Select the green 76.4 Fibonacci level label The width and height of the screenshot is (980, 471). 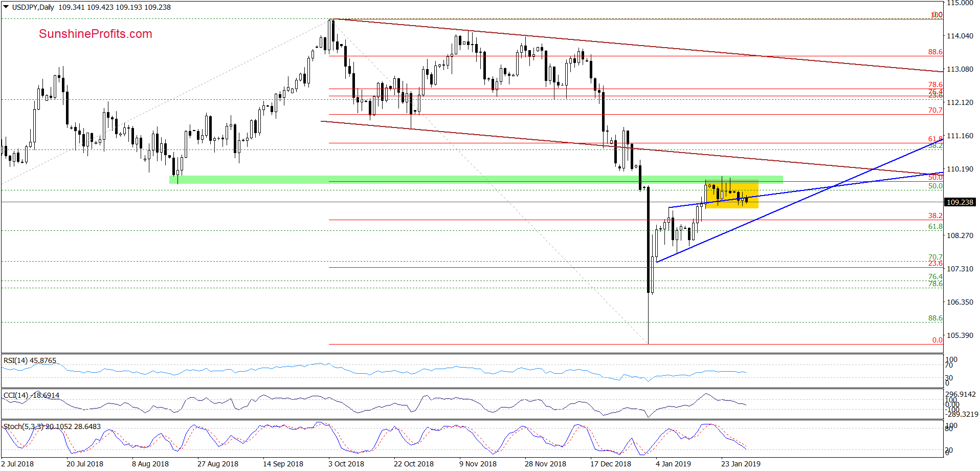coord(936,276)
